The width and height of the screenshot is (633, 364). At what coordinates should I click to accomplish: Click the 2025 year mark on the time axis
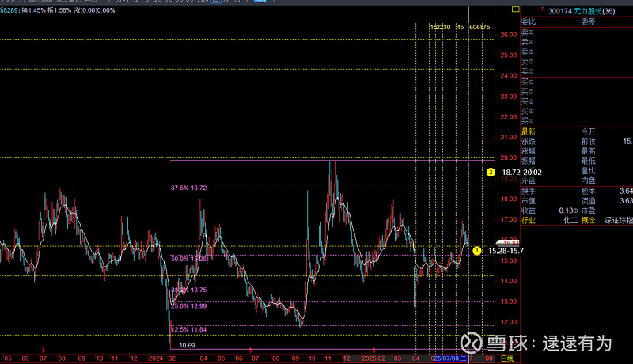(x=369, y=358)
